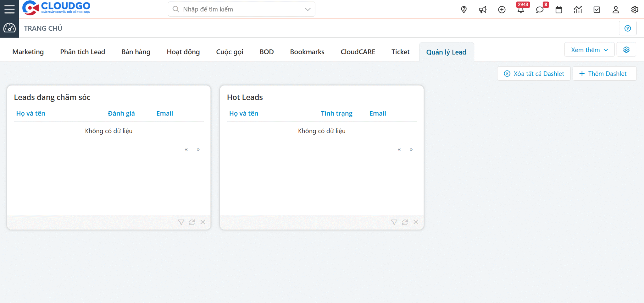Open notifications bell with 2948 badge
Screen dimensions: 644x303
(521, 10)
